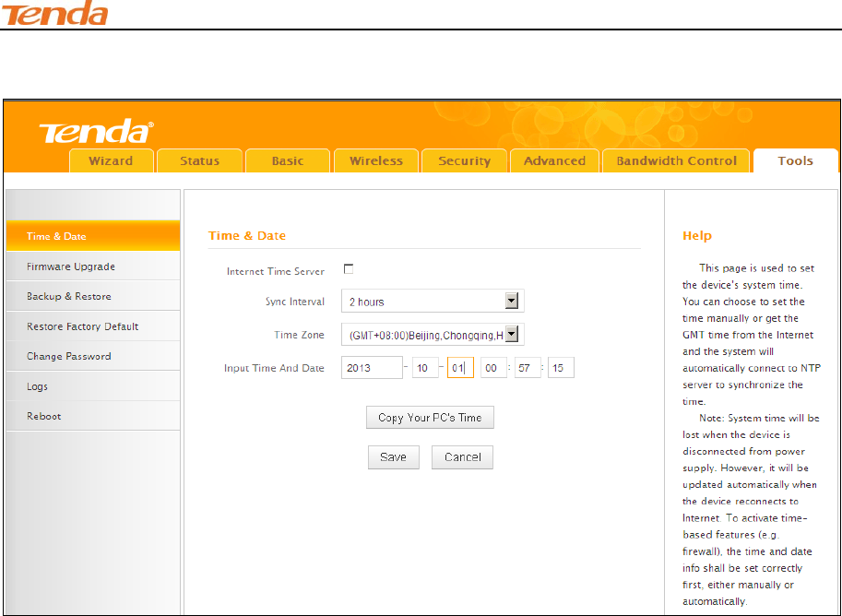Open the Bandwidth Control tab
This screenshot has height=616, width=842.
pos(677,160)
